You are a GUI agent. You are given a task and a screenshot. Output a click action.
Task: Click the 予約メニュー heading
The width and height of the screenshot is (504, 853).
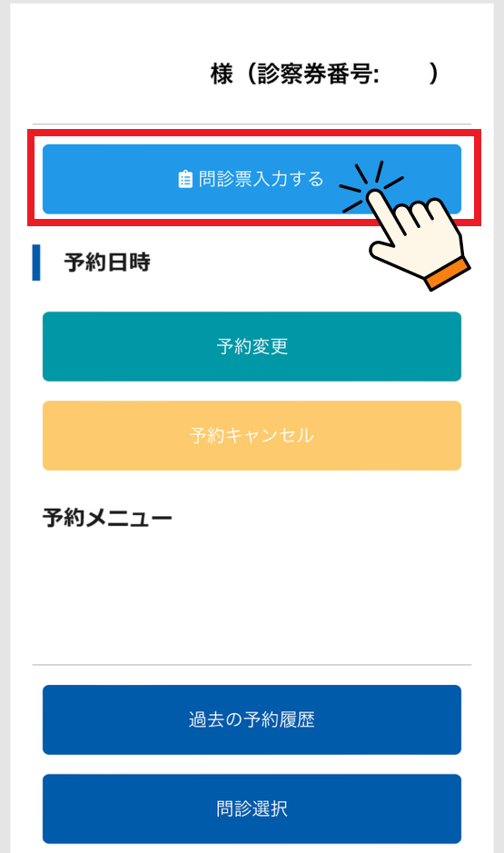pyautogui.click(x=107, y=518)
